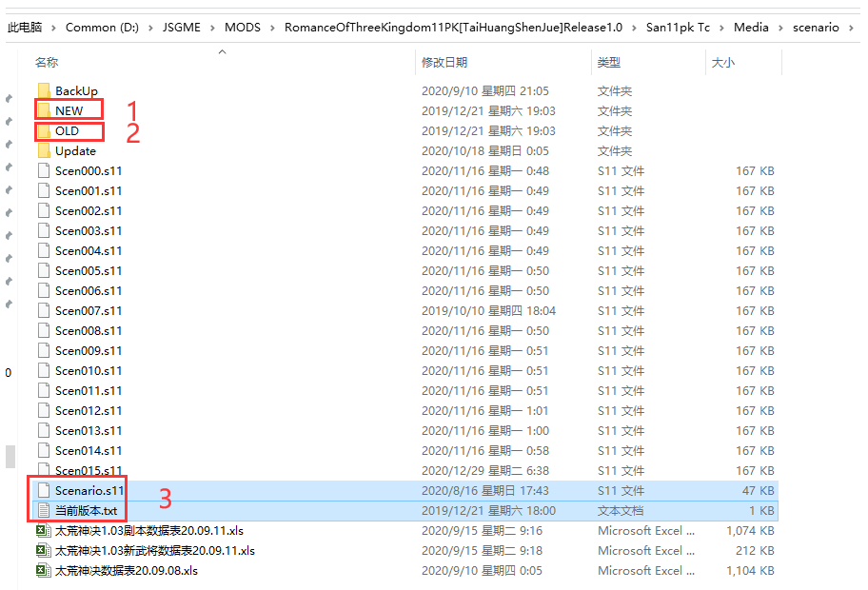This screenshot has width=868, height=590.
Task: Open the breadcrumb dropdown after Media
Action: click(782, 28)
